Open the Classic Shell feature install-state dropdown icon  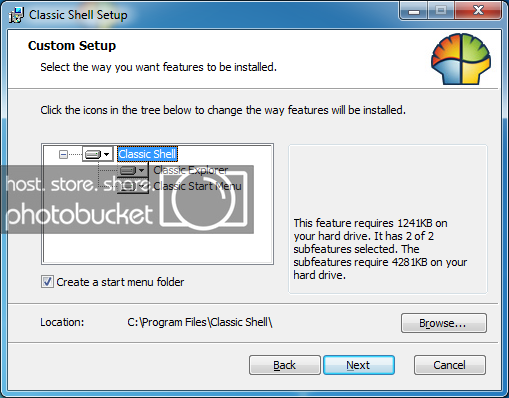(x=97, y=154)
